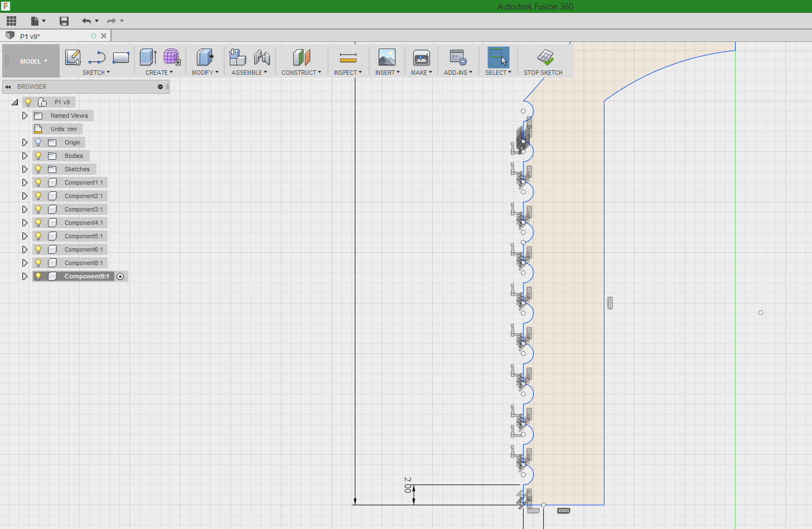Select the Insert image icon

[386, 57]
